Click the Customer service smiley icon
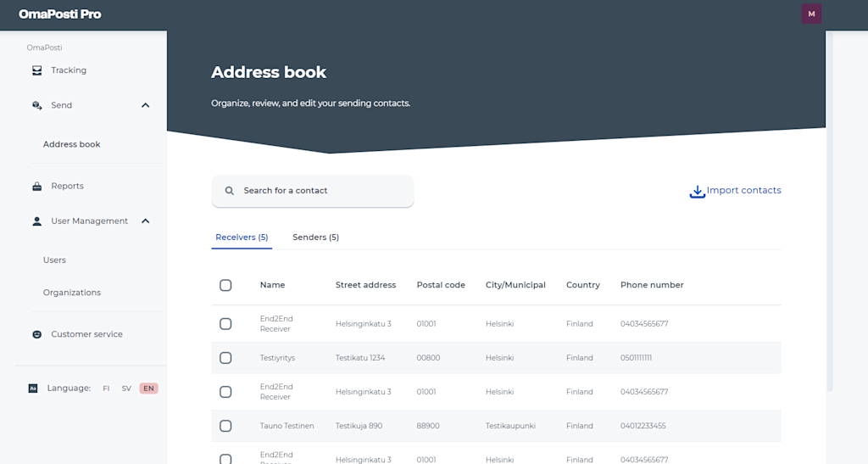 pos(37,334)
